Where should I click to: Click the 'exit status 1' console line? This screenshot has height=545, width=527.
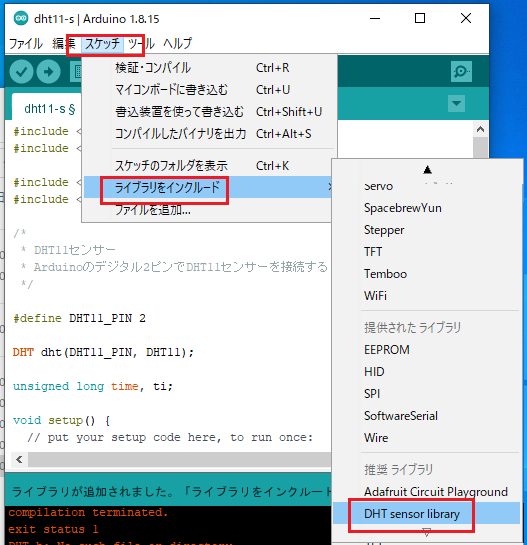53,529
